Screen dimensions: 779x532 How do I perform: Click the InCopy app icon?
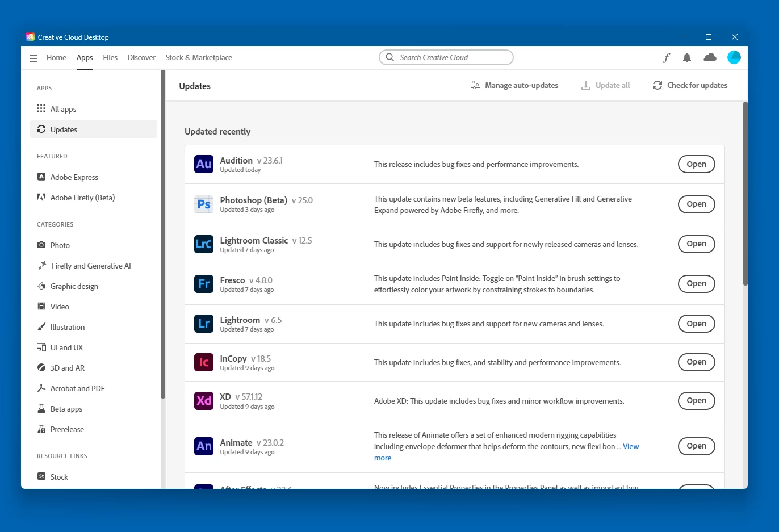[204, 362]
